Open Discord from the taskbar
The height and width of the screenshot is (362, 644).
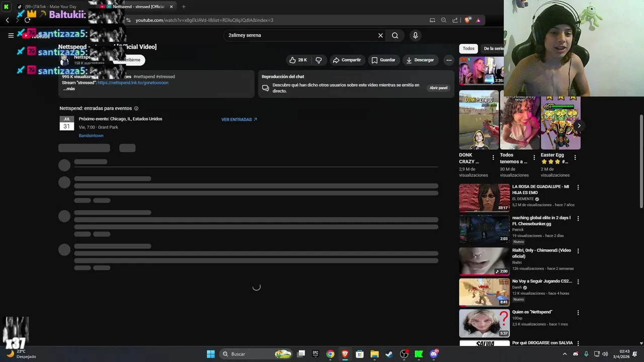[x=434, y=354]
